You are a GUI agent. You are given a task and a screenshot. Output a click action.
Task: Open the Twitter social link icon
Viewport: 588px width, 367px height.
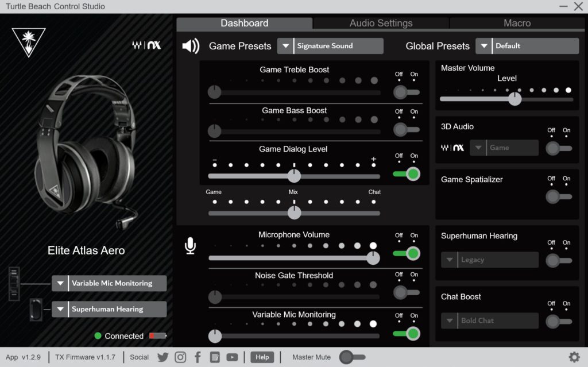point(163,357)
